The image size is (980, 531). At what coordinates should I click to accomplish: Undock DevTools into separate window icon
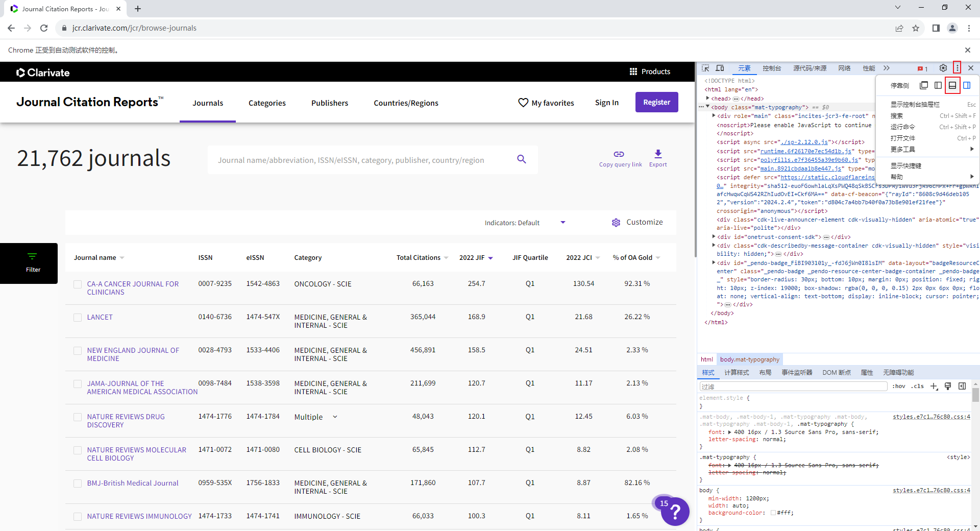coord(924,85)
